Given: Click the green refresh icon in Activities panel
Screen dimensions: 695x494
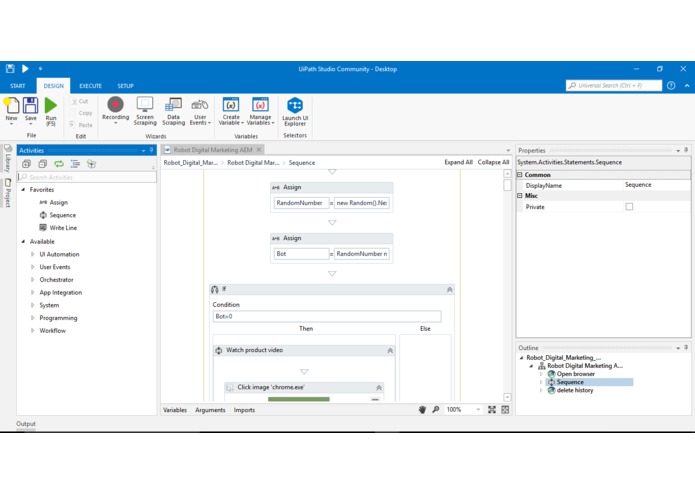Looking at the screenshot, I should 59,164.
